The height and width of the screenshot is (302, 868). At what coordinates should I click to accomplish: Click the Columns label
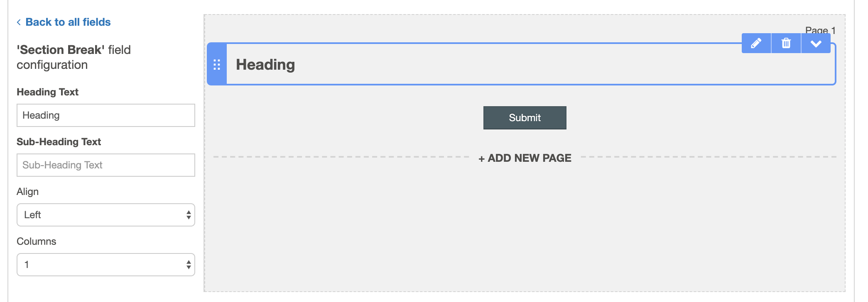pos(36,241)
